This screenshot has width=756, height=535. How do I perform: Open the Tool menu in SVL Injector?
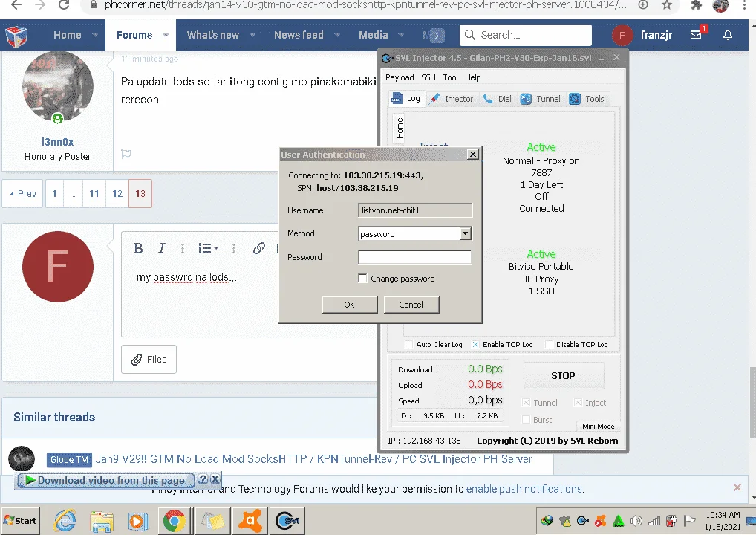(450, 77)
